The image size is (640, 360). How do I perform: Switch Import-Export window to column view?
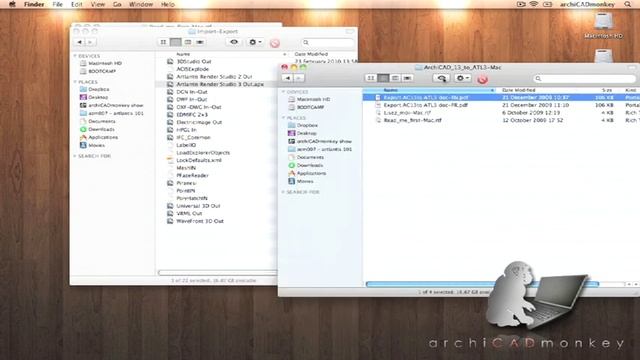(188, 42)
